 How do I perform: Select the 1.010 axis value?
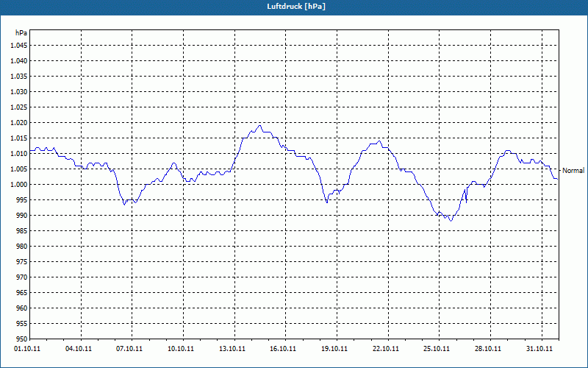click(x=19, y=154)
